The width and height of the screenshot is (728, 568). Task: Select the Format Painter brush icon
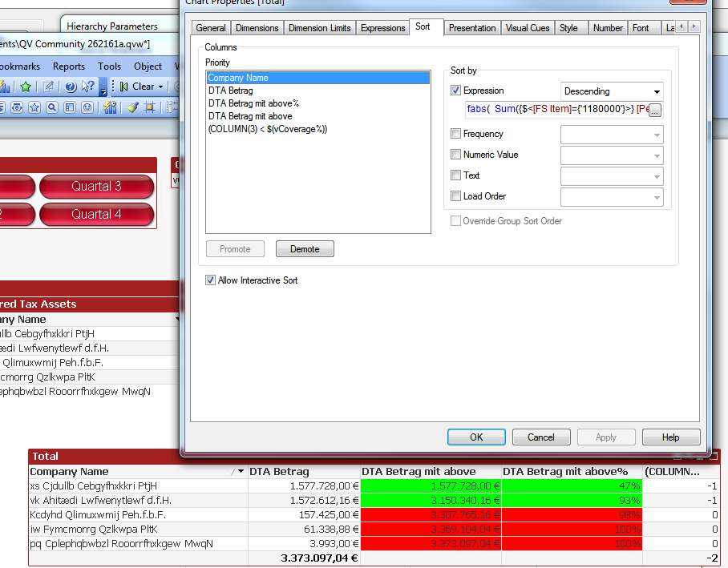pos(132,107)
